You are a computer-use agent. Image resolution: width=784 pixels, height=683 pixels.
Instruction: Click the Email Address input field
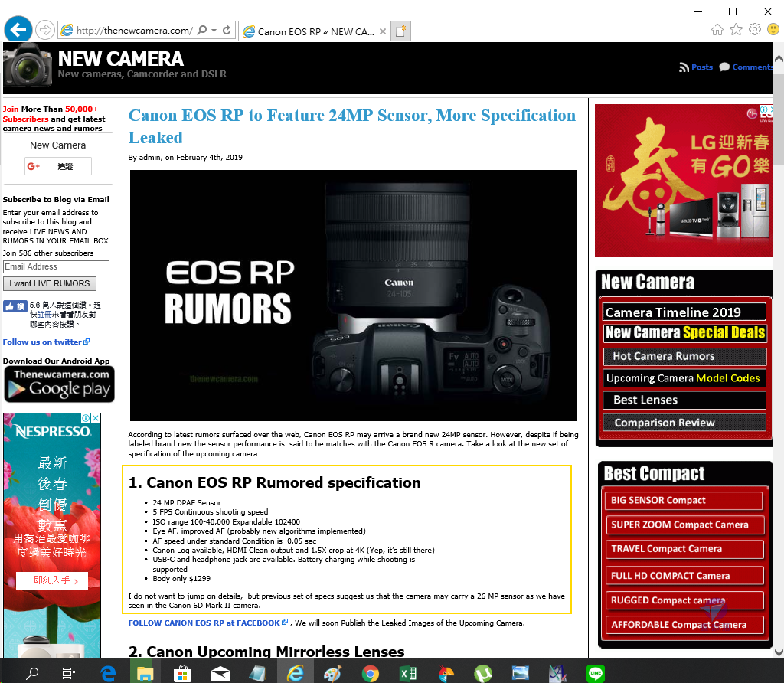pyautogui.click(x=56, y=267)
